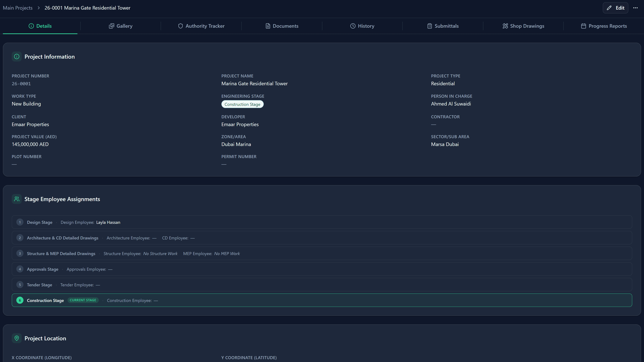Open the three-dot more options menu
The image size is (644, 362).
click(635, 8)
